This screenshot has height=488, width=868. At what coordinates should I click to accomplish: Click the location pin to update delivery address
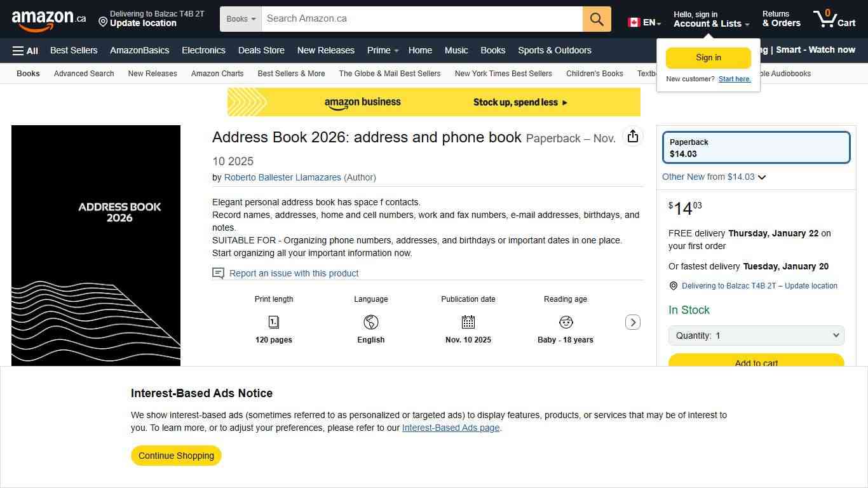pos(673,285)
